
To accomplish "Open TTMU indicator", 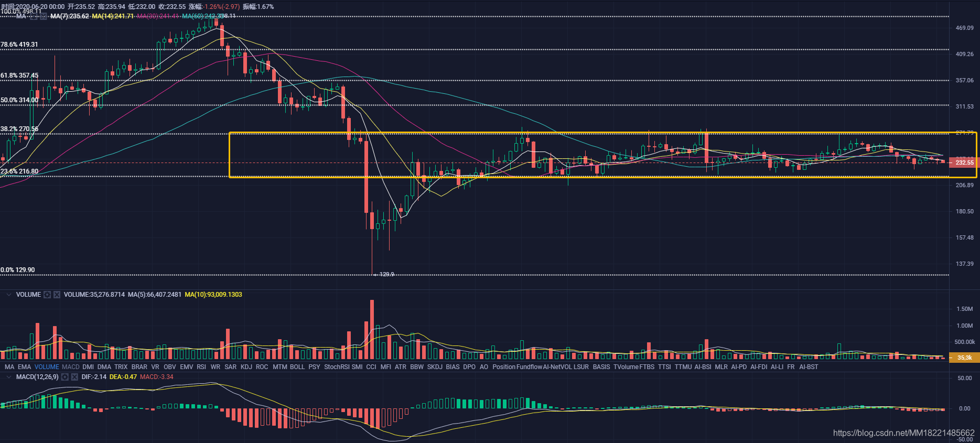I will click(683, 367).
